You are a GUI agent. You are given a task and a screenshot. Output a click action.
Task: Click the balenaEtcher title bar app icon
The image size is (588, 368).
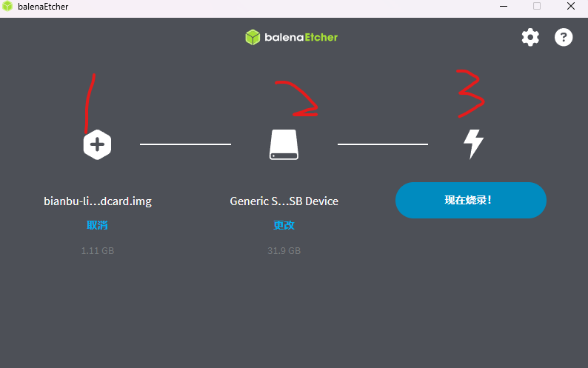pos(7,6)
